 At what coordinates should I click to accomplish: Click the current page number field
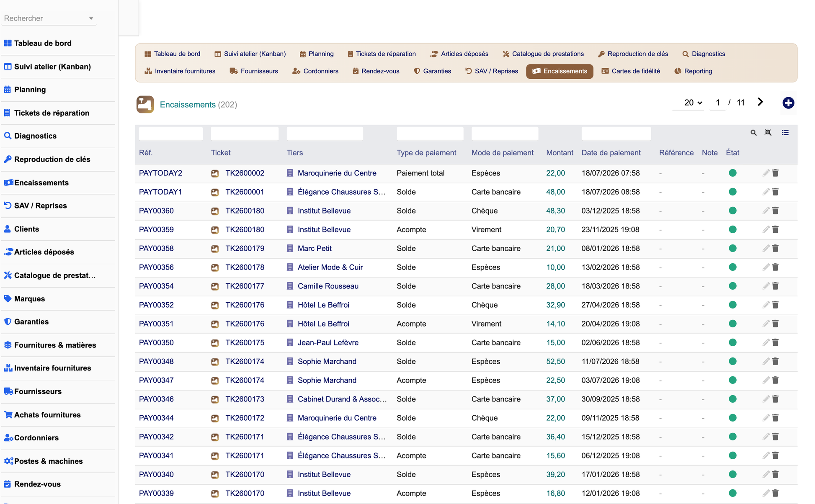coord(718,103)
